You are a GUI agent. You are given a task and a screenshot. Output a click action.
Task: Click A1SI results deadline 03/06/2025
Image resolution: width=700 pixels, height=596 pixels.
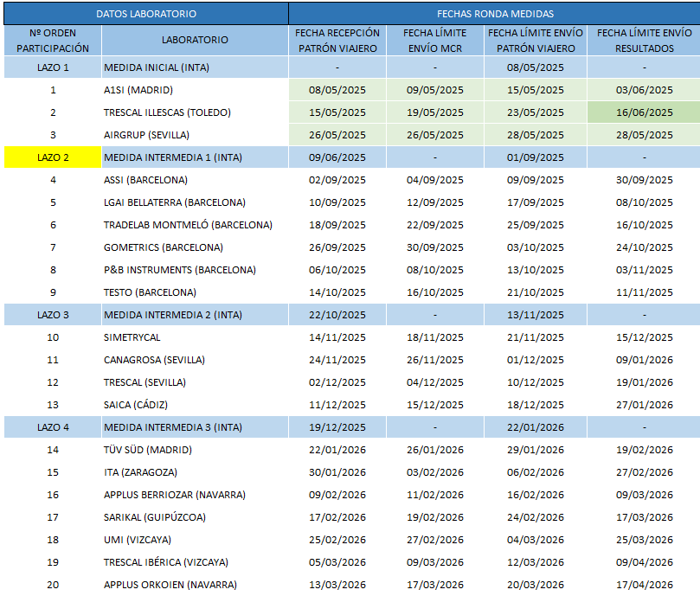point(645,90)
